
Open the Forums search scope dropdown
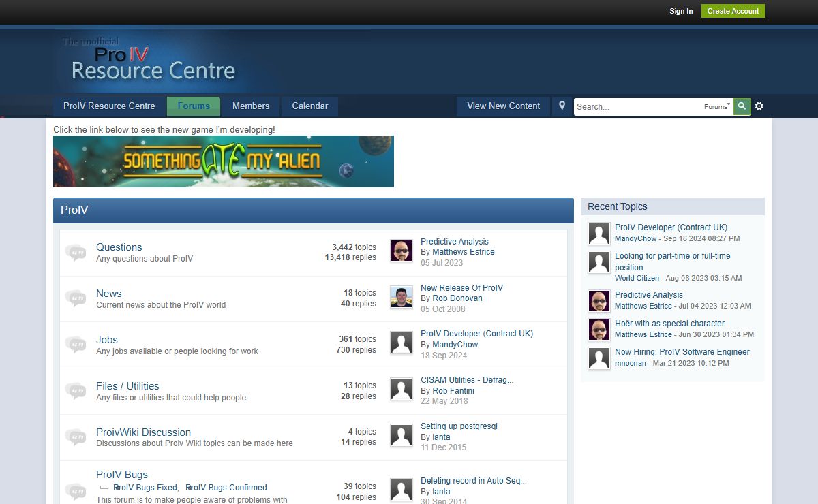point(716,106)
